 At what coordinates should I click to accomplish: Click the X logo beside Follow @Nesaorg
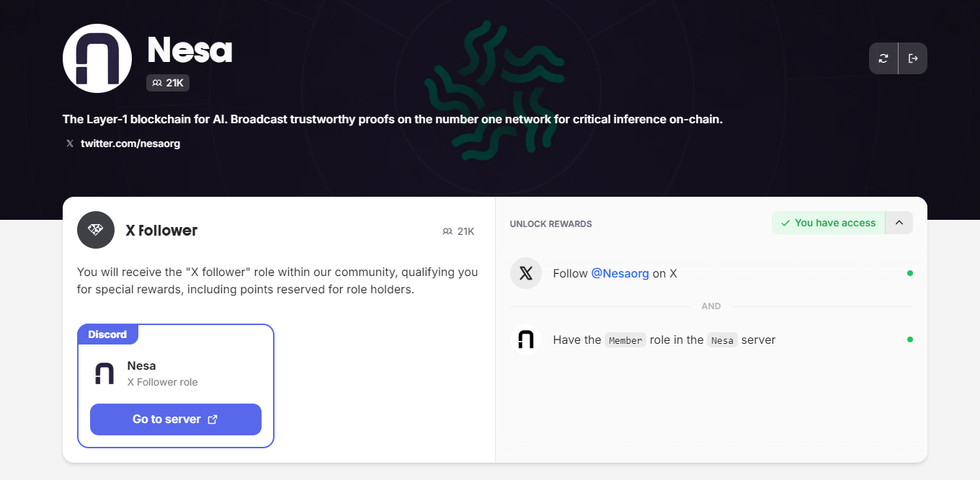pos(526,273)
